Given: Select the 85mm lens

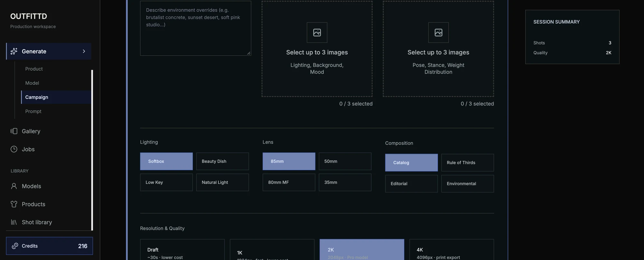Looking at the screenshot, I should pyautogui.click(x=289, y=161).
